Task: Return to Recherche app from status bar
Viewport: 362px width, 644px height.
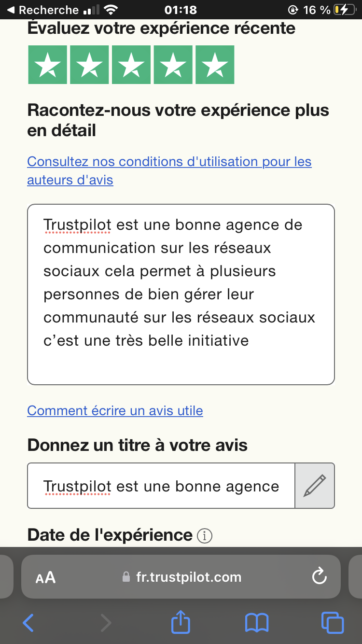Action: (x=42, y=10)
